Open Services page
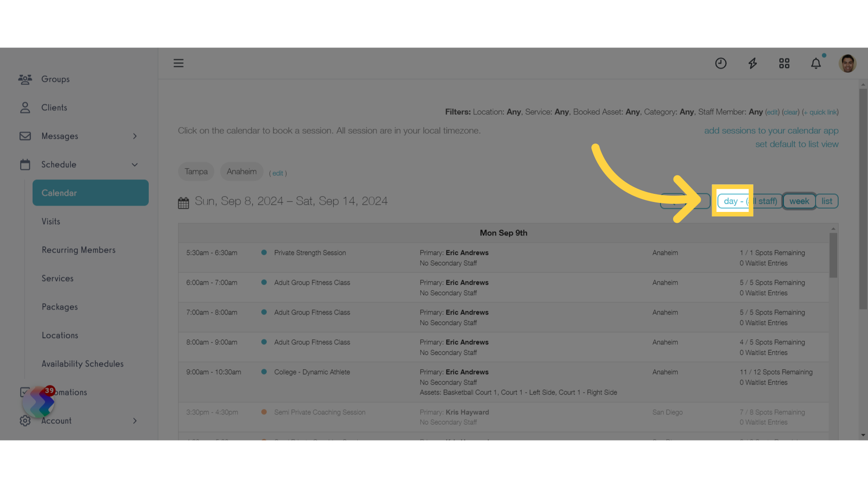The height and width of the screenshot is (488, 868). coord(57,278)
